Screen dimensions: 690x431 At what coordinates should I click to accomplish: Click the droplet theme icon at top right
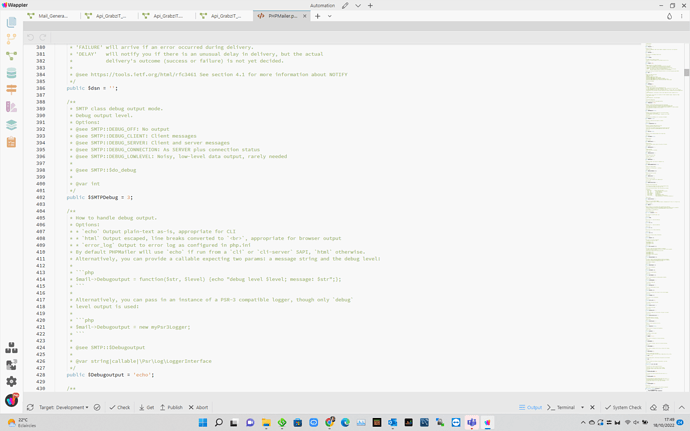[x=669, y=16]
